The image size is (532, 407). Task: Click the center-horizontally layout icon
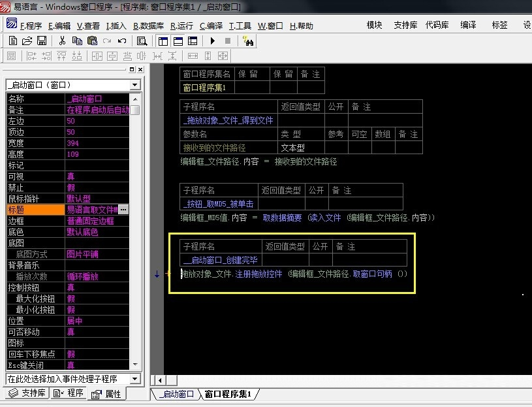(97, 56)
